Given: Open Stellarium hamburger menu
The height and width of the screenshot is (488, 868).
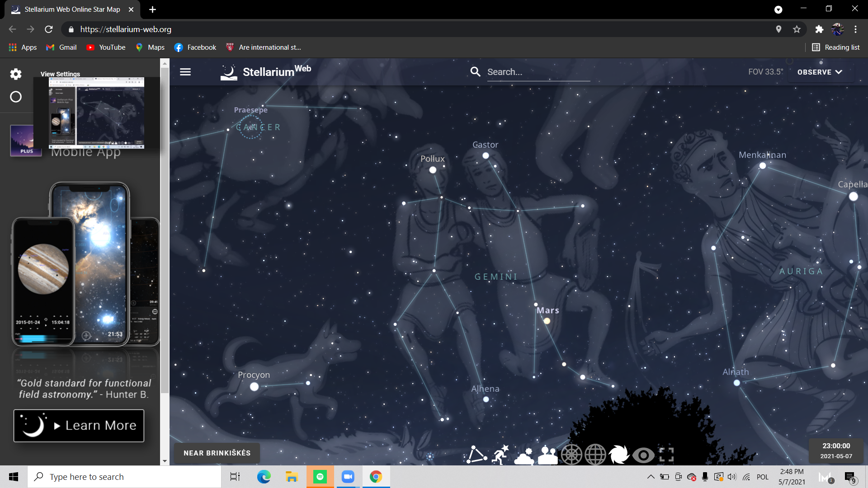Looking at the screenshot, I should (x=185, y=72).
